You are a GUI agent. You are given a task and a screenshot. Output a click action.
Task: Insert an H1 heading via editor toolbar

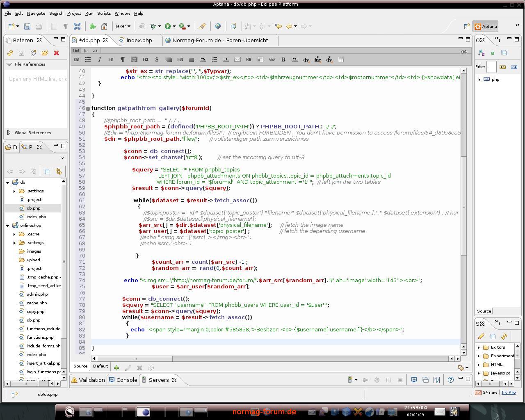(111, 59)
